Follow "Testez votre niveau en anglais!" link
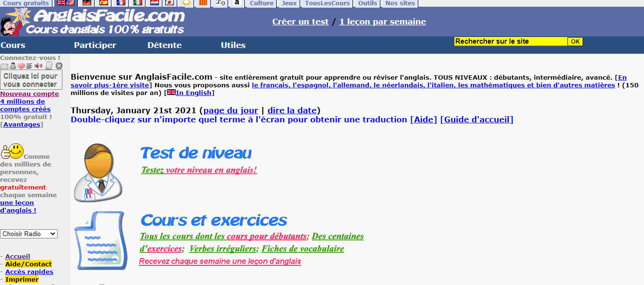644x285 pixels. pos(199,170)
